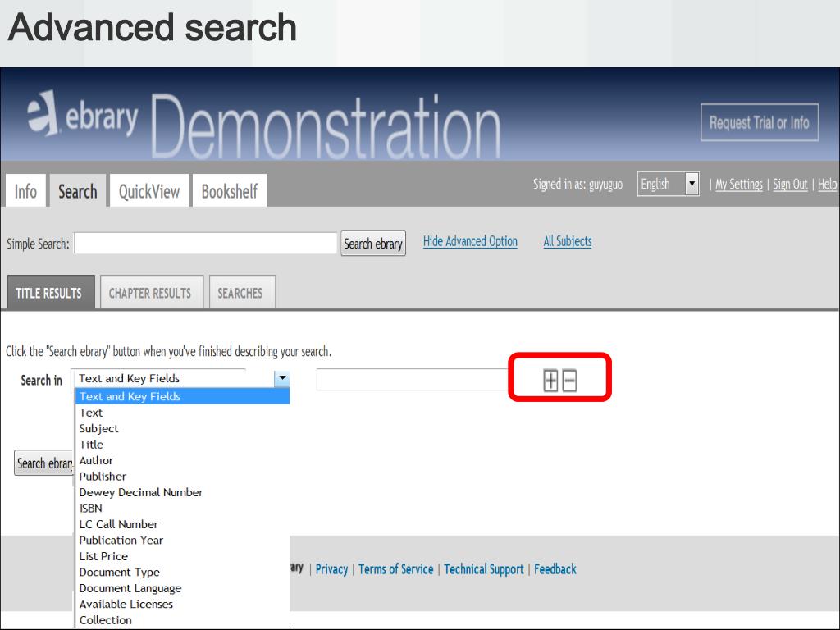This screenshot has height=630, width=840.
Task: Click Hide Advanced Option link
Action: point(470,242)
